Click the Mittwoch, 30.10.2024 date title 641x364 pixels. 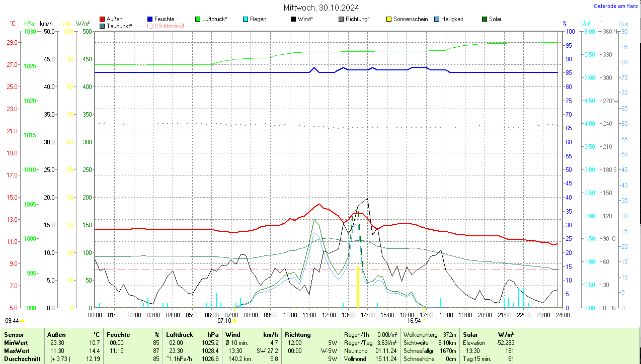pos(321,8)
